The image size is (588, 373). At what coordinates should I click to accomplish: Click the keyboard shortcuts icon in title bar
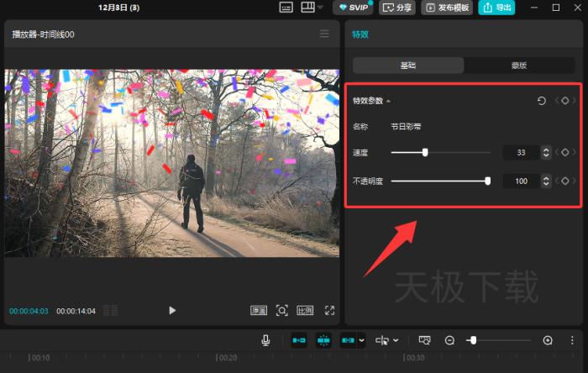pos(286,8)
